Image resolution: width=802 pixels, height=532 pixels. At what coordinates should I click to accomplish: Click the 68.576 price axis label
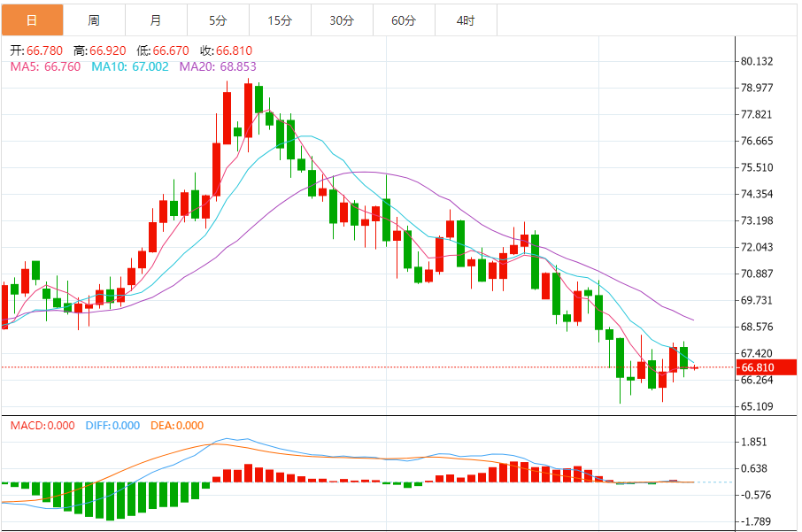click(x=757, y=327)
